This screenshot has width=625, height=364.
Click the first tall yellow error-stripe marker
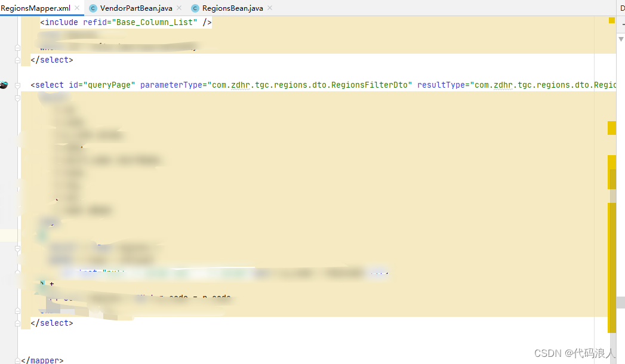click(x=612, y=128)
